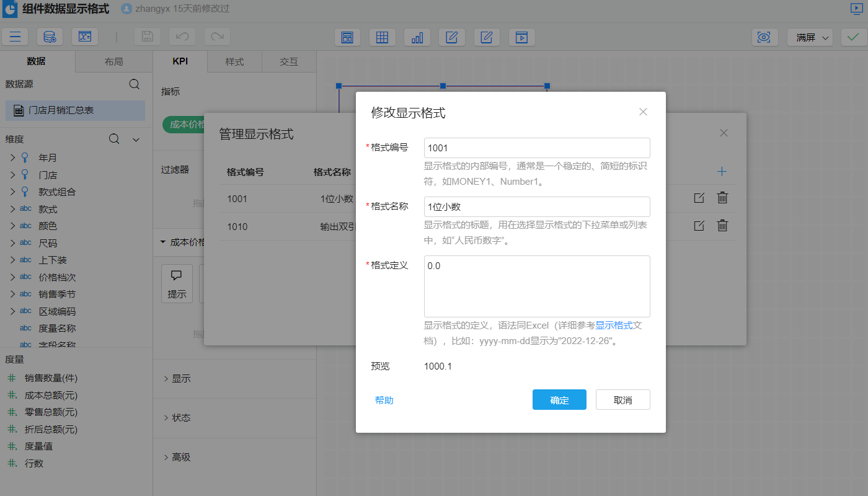Switch to the 样式 tab

tap(234, 61)
